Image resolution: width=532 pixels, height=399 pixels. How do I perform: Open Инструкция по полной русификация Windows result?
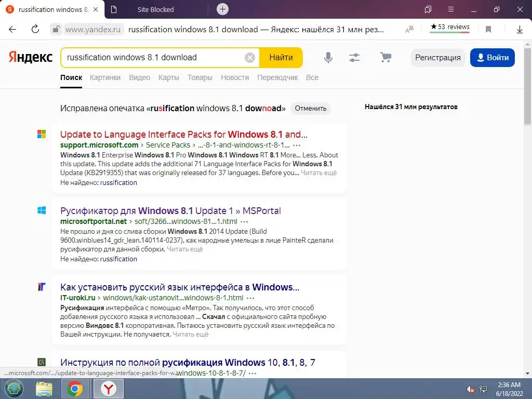point(188,363)
